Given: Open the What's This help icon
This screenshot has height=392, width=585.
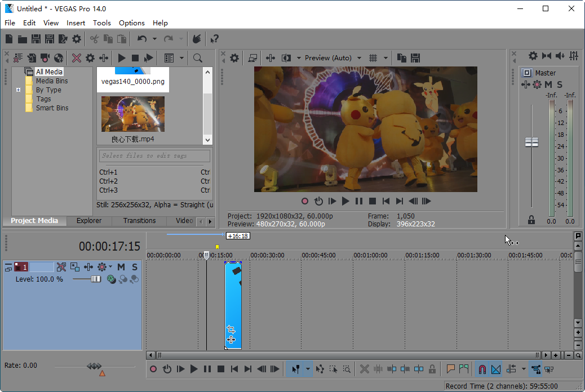Looking at the screenshot, I should pos(215,39).
